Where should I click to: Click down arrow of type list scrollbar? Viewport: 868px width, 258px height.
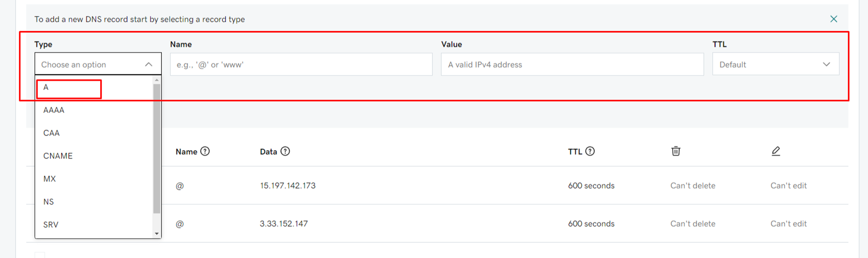pos(157,234)
